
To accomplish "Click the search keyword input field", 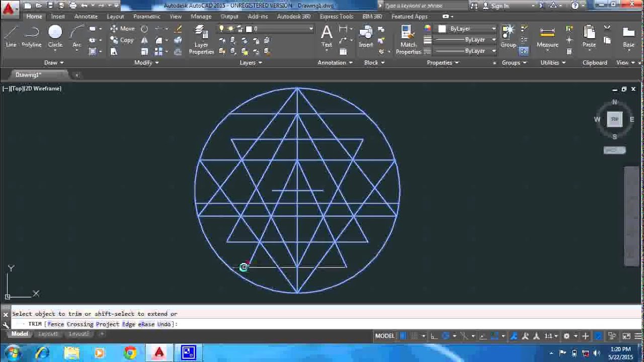I will pos(426,6).
